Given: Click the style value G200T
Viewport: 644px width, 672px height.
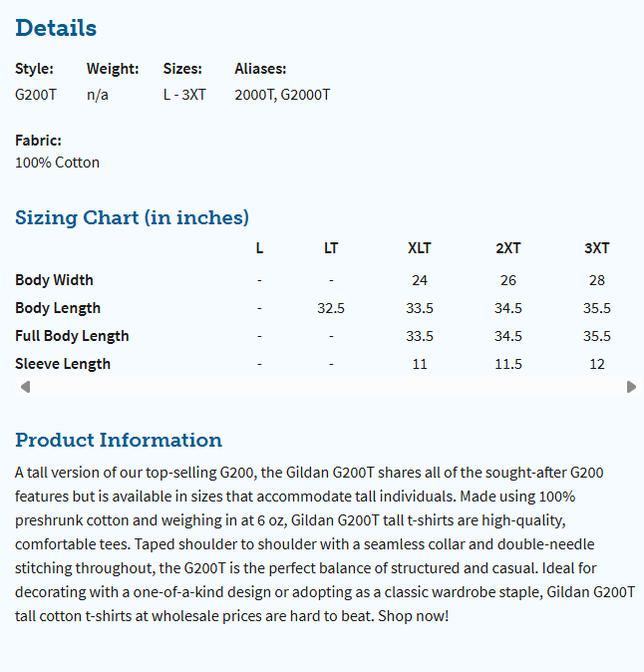Looking at the screenshot, I should pyautogui.click(x=36, y=95).
